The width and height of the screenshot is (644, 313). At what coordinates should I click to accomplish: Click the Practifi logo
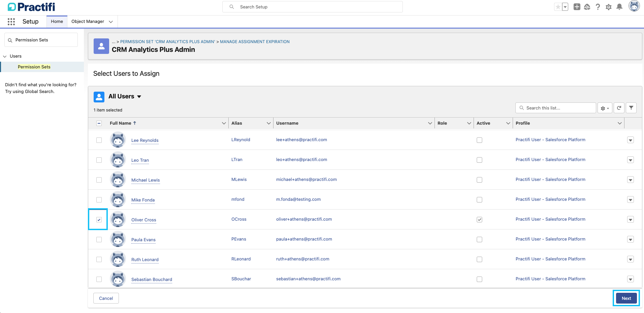coord(31,7)
